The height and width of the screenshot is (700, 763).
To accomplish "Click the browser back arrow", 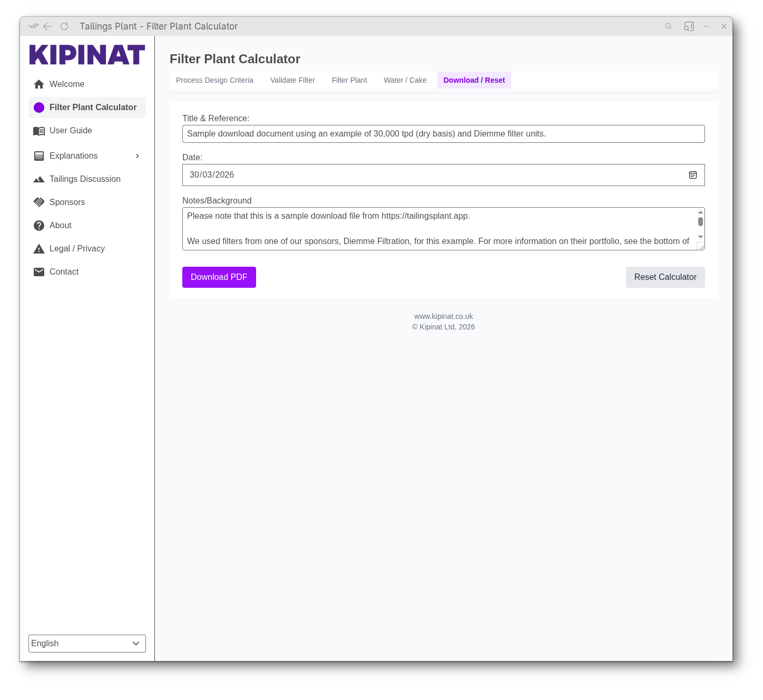I will [47, 26].
